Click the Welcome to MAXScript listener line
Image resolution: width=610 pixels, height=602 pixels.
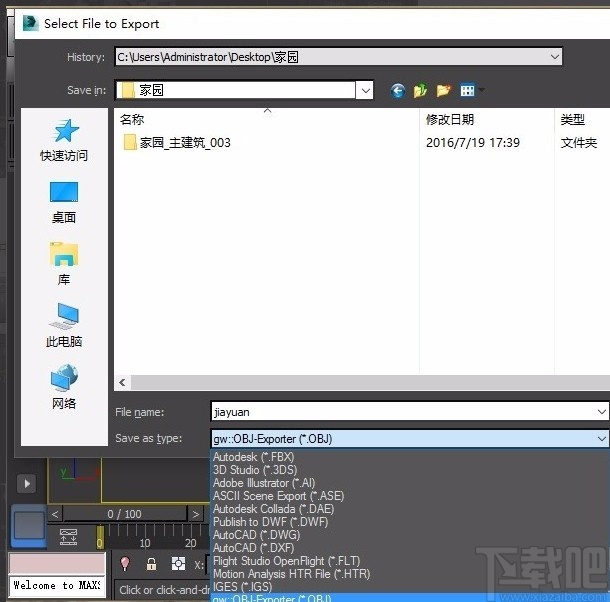(x=57, y=585)
